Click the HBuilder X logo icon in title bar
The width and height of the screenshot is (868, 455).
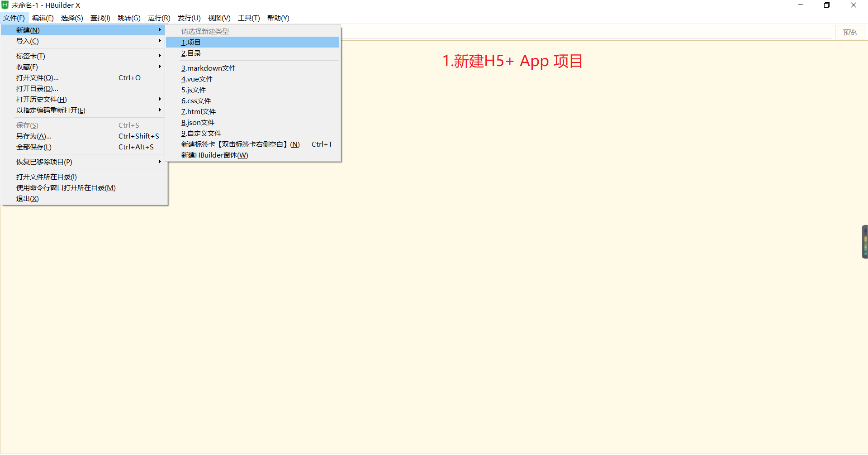coord(5,5)
